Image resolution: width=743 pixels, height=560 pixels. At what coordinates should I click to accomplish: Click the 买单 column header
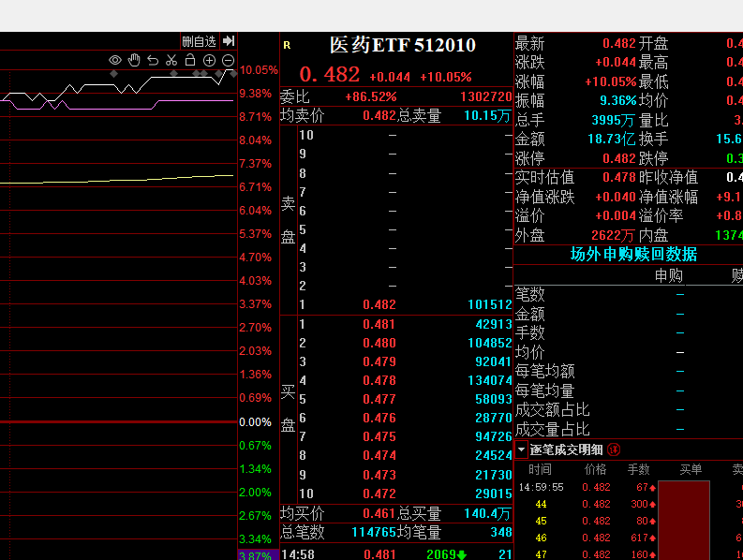click(x=691, y=469)
